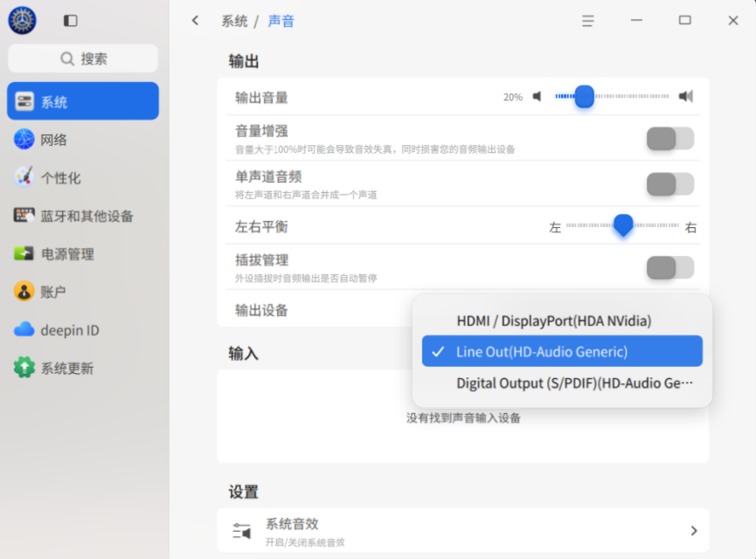This screenshot has height=559, width=756.
Task: Click the 电源管理 battery icon
Action: [x=24, y=253]
